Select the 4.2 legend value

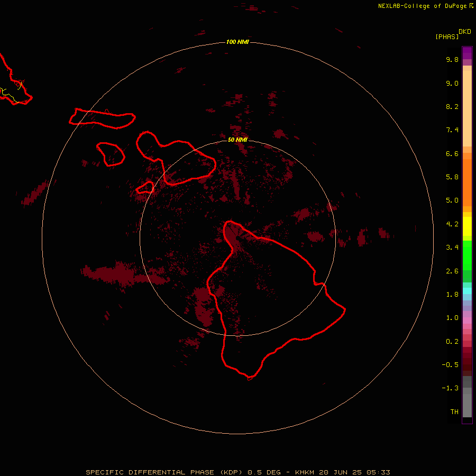pyautogui.click(x=452, y=224)
